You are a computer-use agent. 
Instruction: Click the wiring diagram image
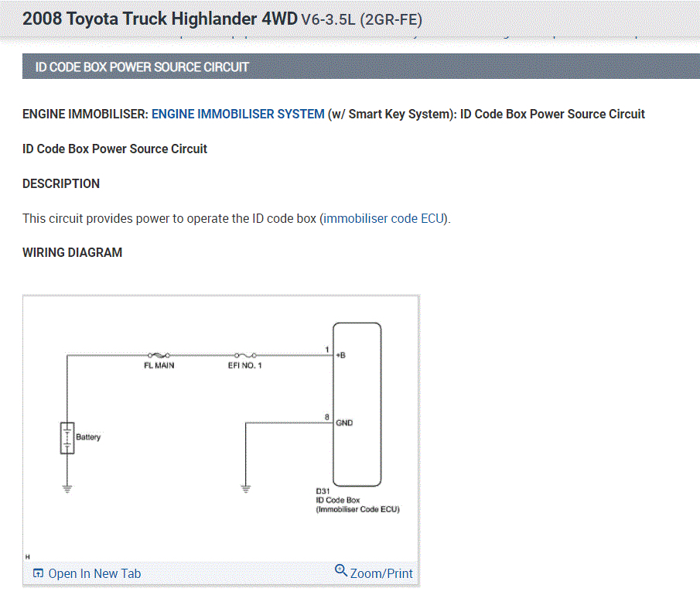221,429
